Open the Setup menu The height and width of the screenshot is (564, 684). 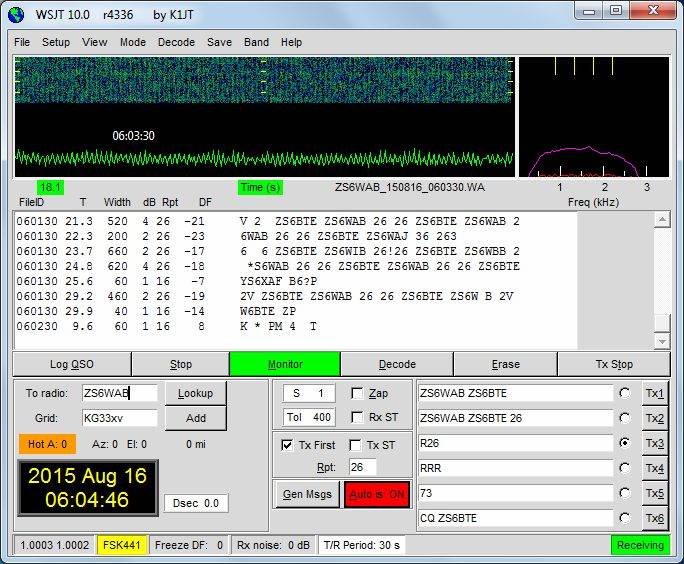[x=56, y=42]
